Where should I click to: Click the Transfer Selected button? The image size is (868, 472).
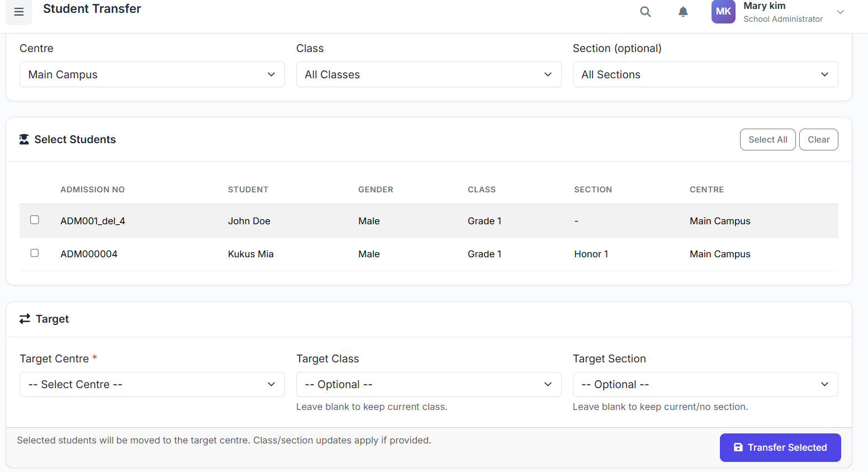click(780, 447)
